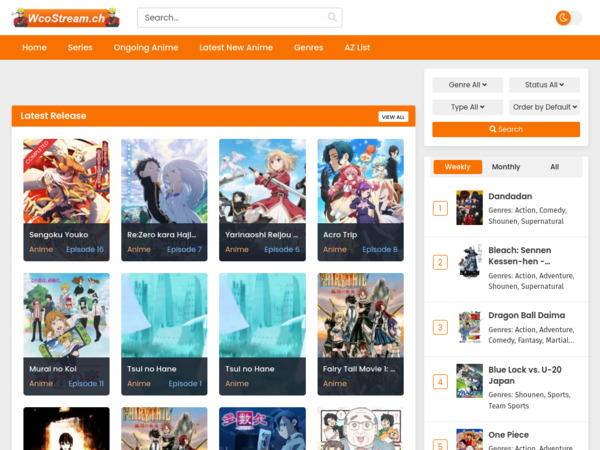Click One Piece title in ranking
The image size is (600, 450).
[x=509, y=435]
